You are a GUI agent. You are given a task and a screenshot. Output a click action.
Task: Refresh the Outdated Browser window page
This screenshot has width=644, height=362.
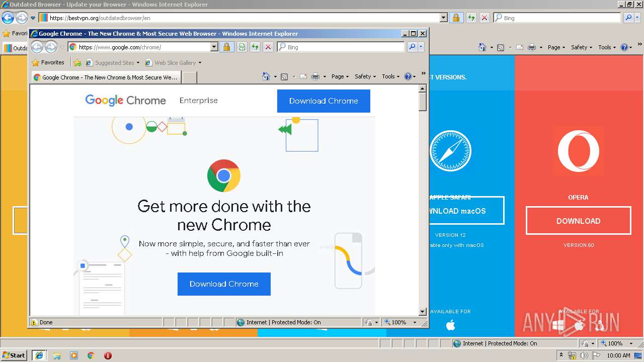coord(471,18)
